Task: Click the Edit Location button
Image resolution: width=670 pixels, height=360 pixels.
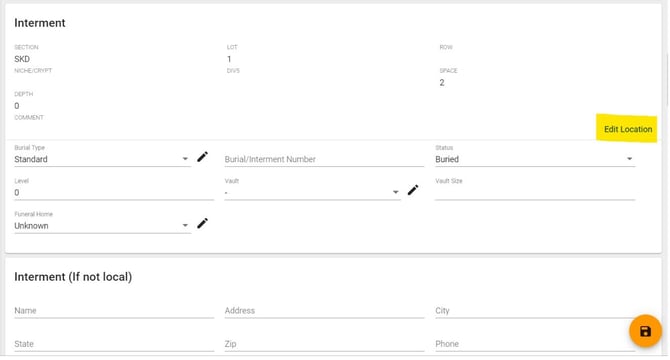Action: tap(628, 129)
